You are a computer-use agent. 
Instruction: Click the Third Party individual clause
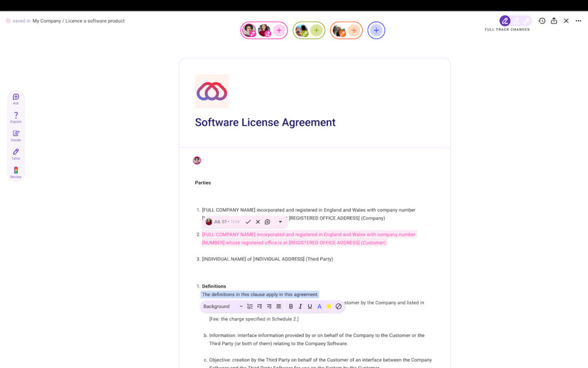[268, 259]
